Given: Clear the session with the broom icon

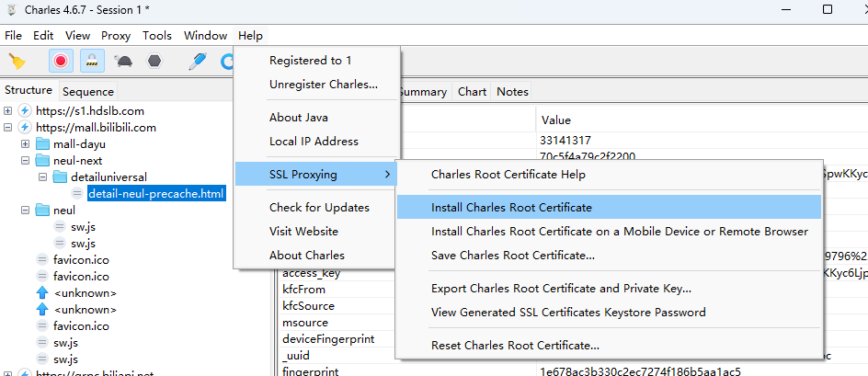Looking at the screenshot, I should click(17, 61).
